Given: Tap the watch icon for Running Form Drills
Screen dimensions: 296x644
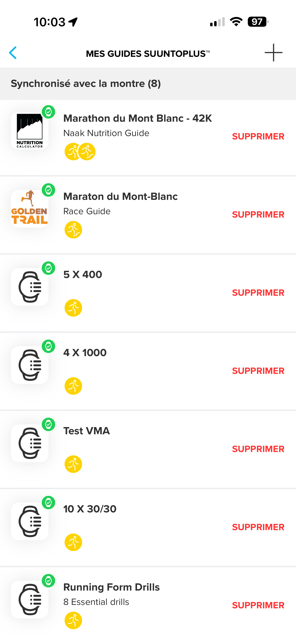Looking at the screenshot, I should (x=29, y=599).
